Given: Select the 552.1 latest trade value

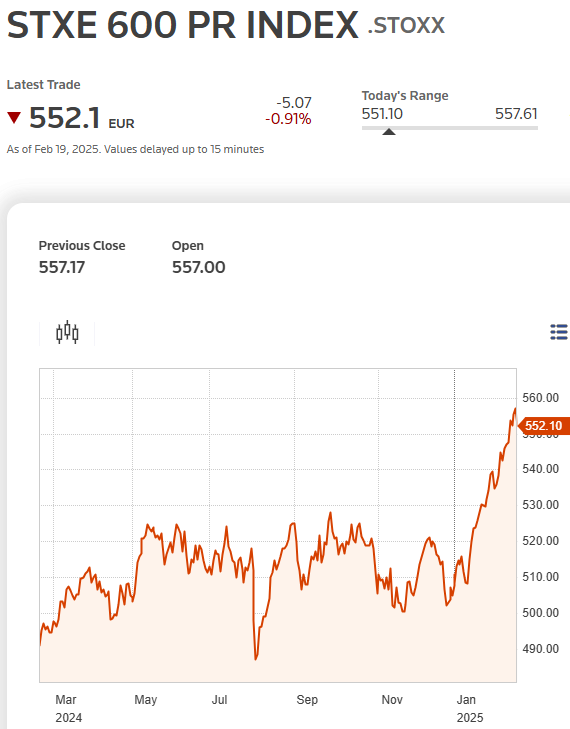Looking at the screenshot, I should click(65, 118).
